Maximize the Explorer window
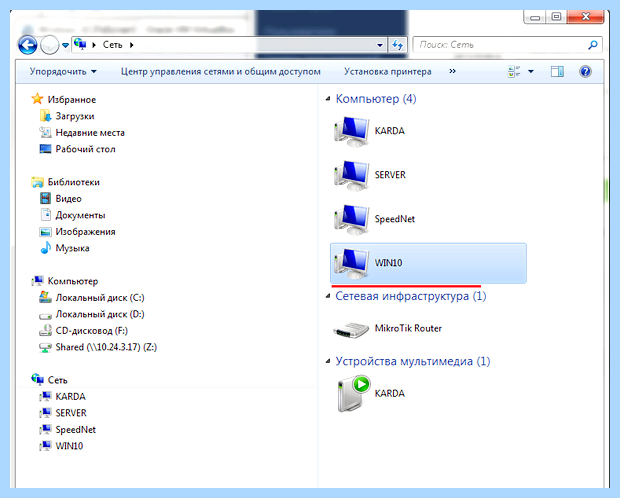 click(556, 17)
